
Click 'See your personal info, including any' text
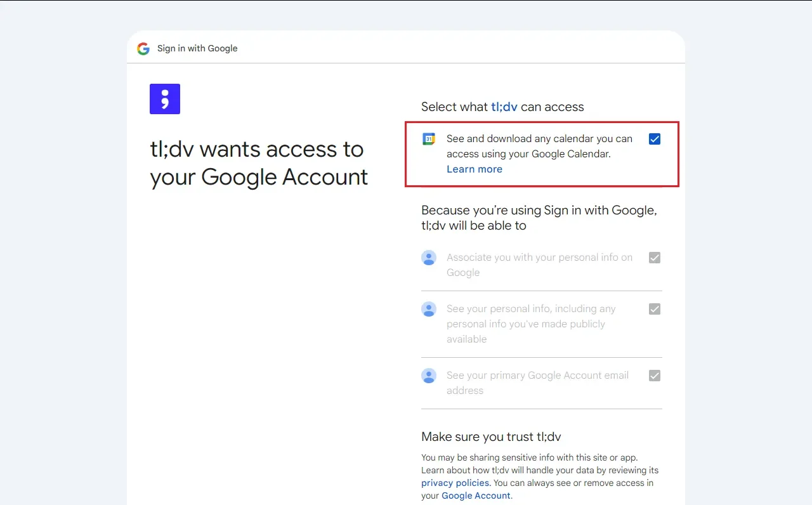tap(531, 324)
